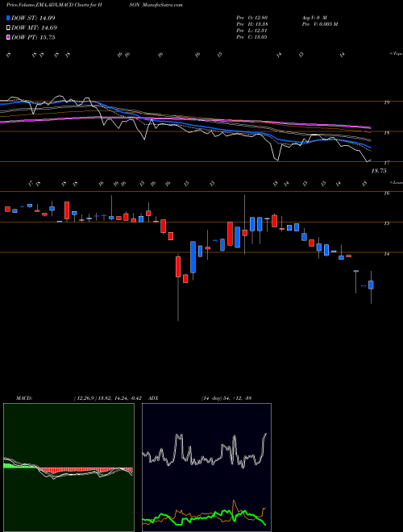Select the 'DOW ST: 14.09' legend label
The width and height of the screenshot is (403, 532).
click(33, 18)
